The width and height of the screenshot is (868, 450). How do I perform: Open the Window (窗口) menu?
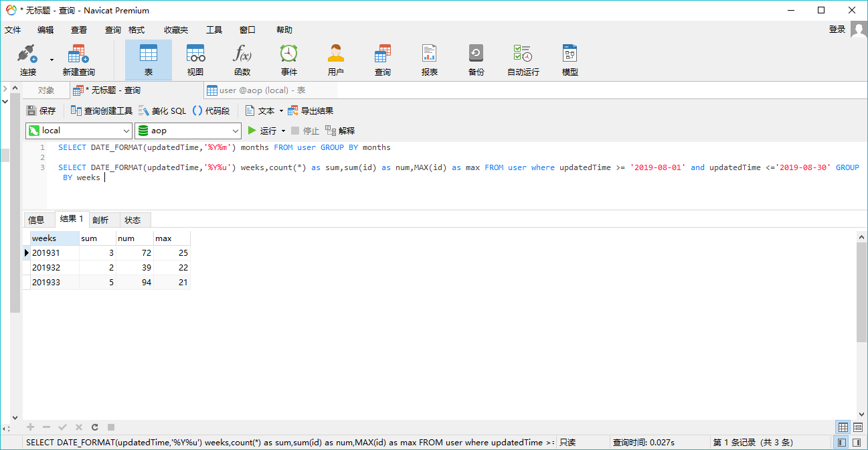248,30
